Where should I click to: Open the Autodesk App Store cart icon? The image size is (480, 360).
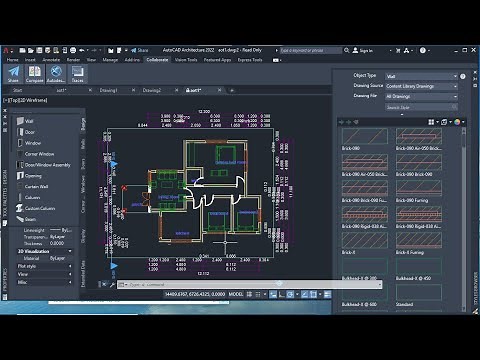pyautogui.click(x=398, y=50)
